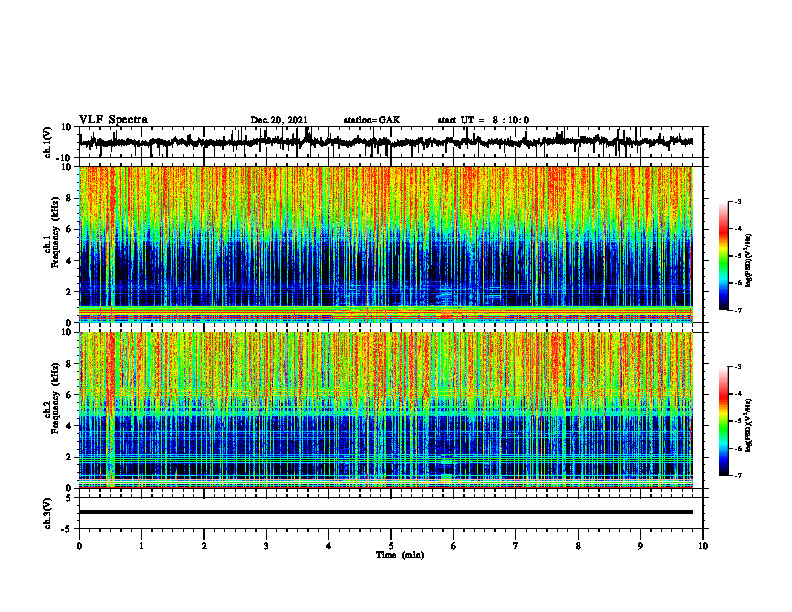Image resolution: width=792 pixels, height=612 pixels.
Task: Click the ch.2 spectrogram color bar
Action: point(723,421)
